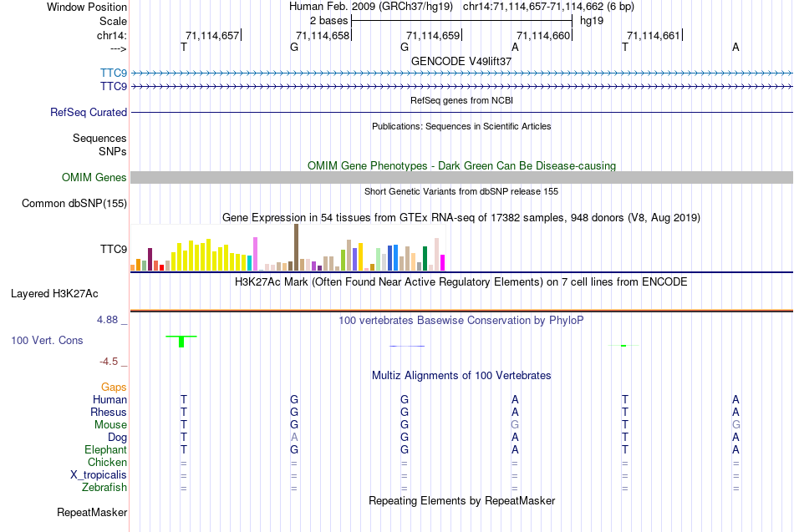Click the -4.5 PhyloP lower scale value
The width and height of the screenshot is (794, 532).
(109, 362)
